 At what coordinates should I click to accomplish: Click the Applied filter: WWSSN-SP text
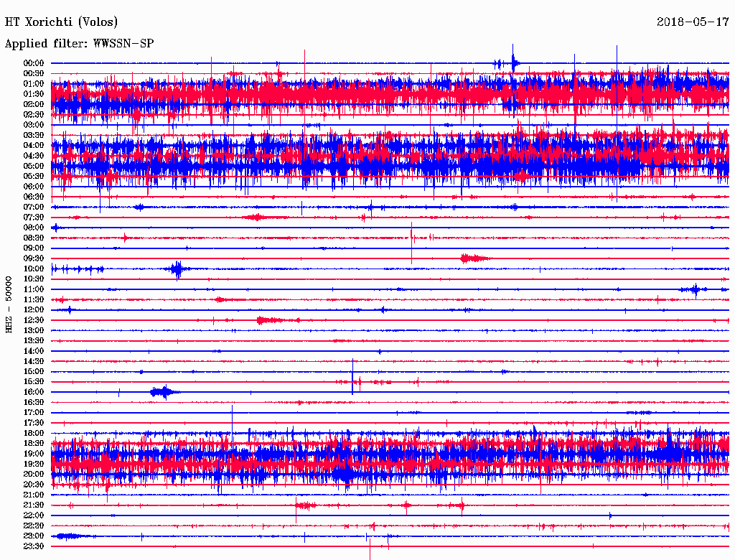79,44
